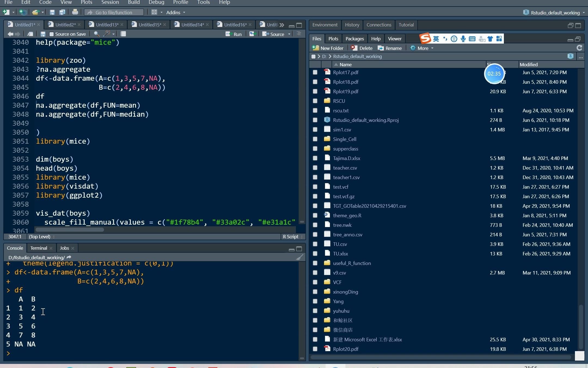Viewport: 588px width, 368px height.
Task: Click the Save current document icon
Action: click(x=43, y=34)
